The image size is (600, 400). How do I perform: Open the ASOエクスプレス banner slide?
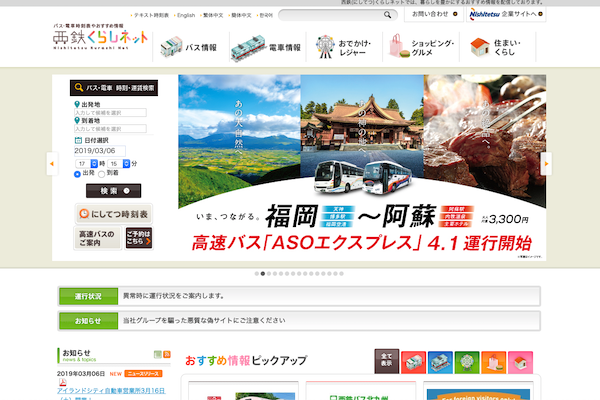pos(362,168)
